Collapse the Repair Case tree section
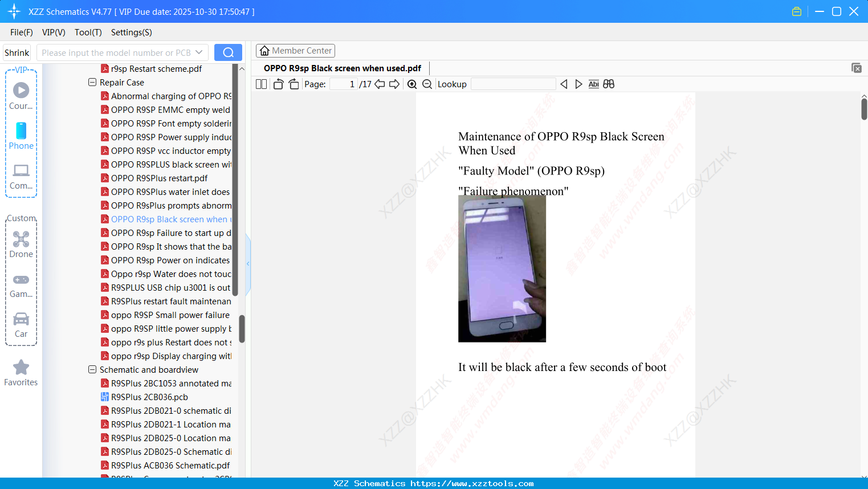The width and height of the screenshot is (868, 489). (92, 82)
